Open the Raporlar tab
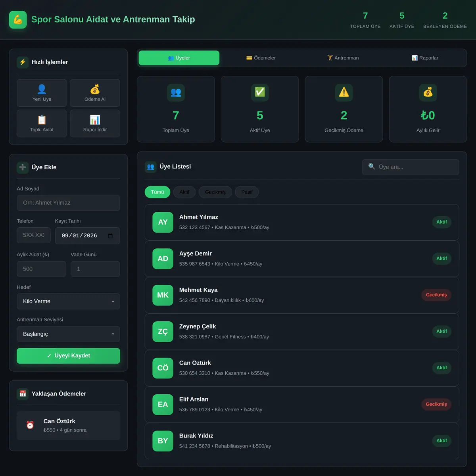The width and height of the screenshot is (476, 476). (425, 58)
